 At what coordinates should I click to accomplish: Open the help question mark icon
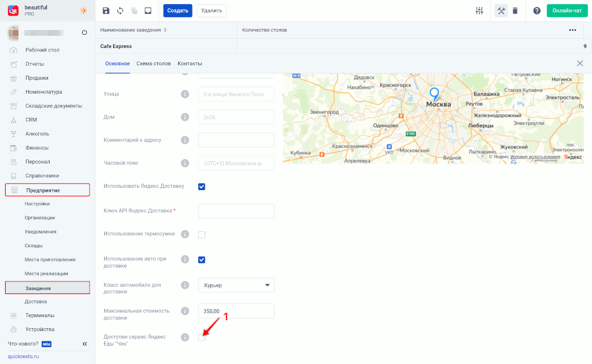pos(536,11)
